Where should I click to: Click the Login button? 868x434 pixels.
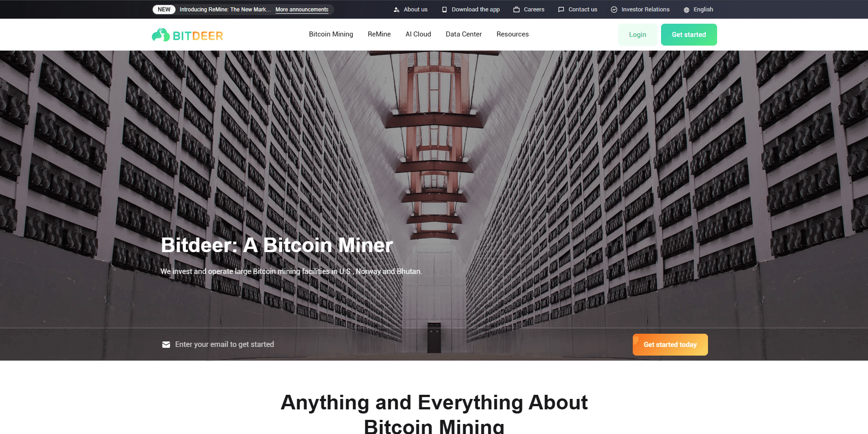[637, 35]
